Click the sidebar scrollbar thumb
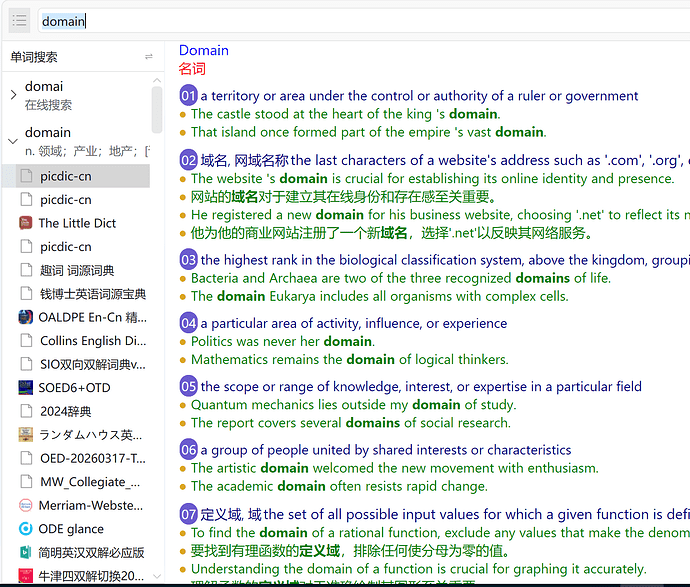The width and height of the screenshot is (690, 587). (157, 110)
